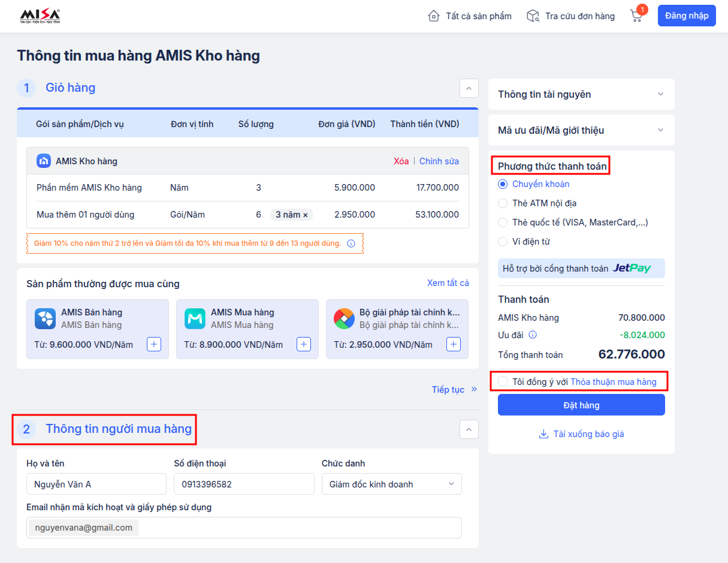This screenshot has width=728, height=563.
Task: Click the download icon beside Tải xuống báo giá
Action: 543,434
